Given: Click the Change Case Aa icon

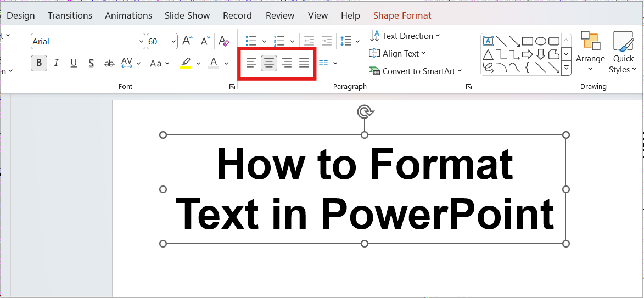Looking at the screenshot, I should tap(156, 63).
